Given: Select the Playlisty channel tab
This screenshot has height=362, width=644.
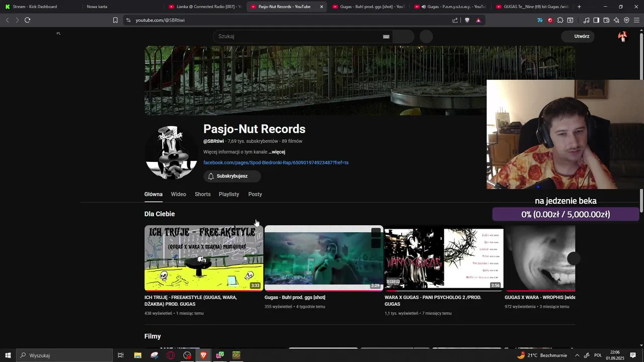Looking at the screenshot, I should [x=229, y=194].
